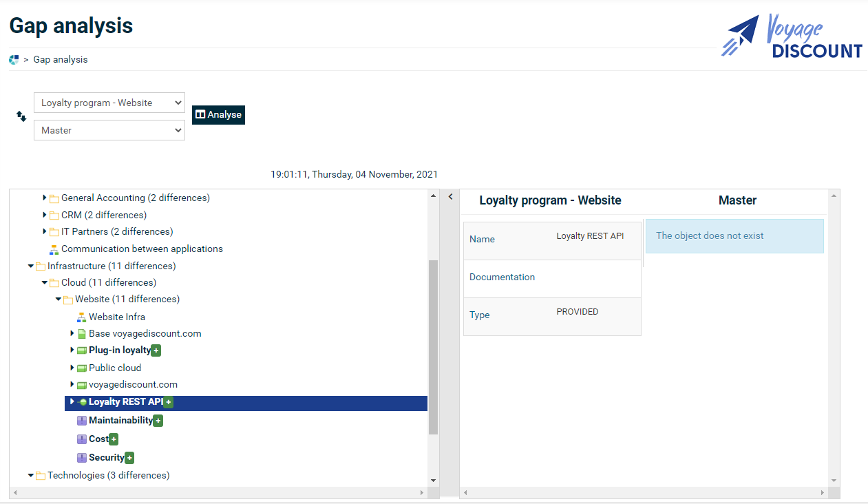Viewport: 868px width, 504px height.
Task: Select General Accounting (2 differences) row
Action: click(136, 198)
